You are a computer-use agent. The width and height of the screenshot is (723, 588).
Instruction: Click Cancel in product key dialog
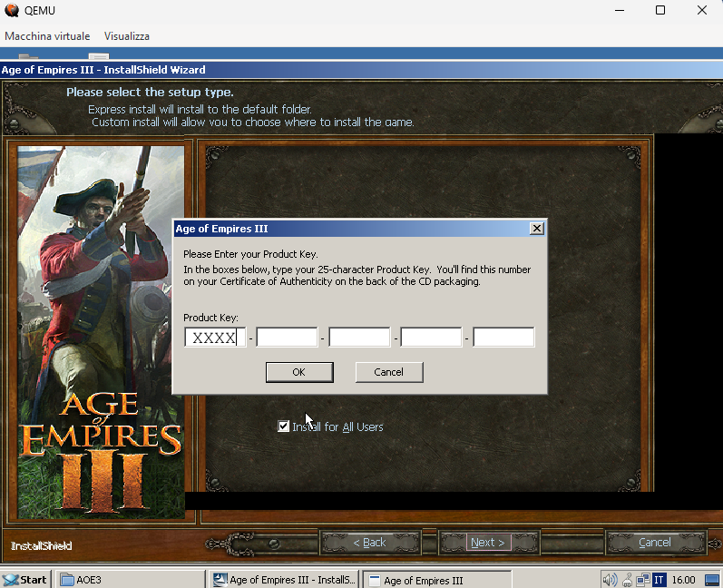388,372
